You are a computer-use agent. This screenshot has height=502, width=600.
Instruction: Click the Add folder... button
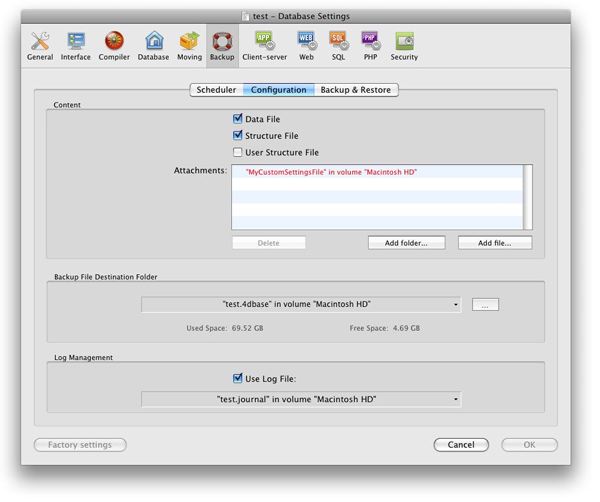[x=406, y=243]
